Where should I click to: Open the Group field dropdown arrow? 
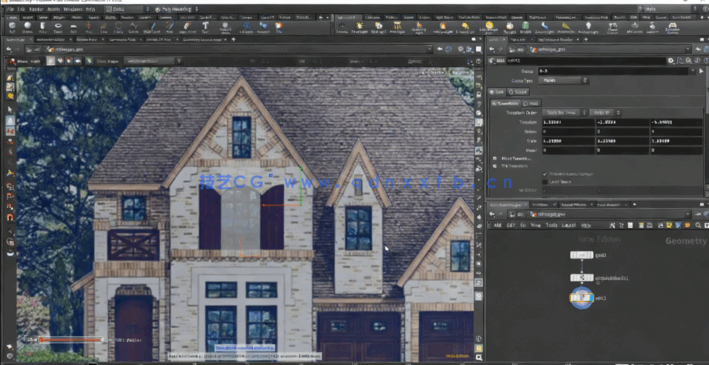(x=694, y=71)
